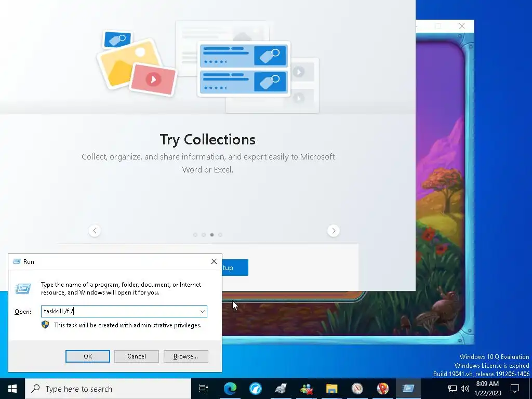
Task: Open the printer/fax taskbar icon
Action: tap(281, 389)
